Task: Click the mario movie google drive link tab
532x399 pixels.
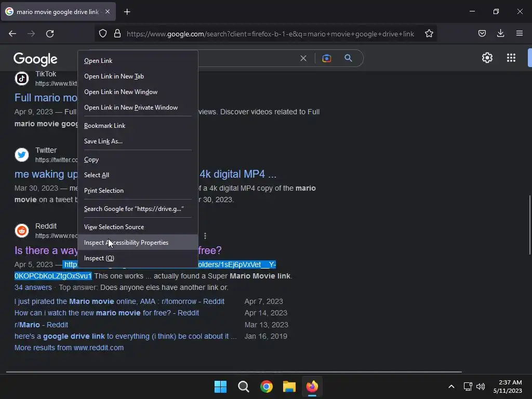Action: point(58,12)
